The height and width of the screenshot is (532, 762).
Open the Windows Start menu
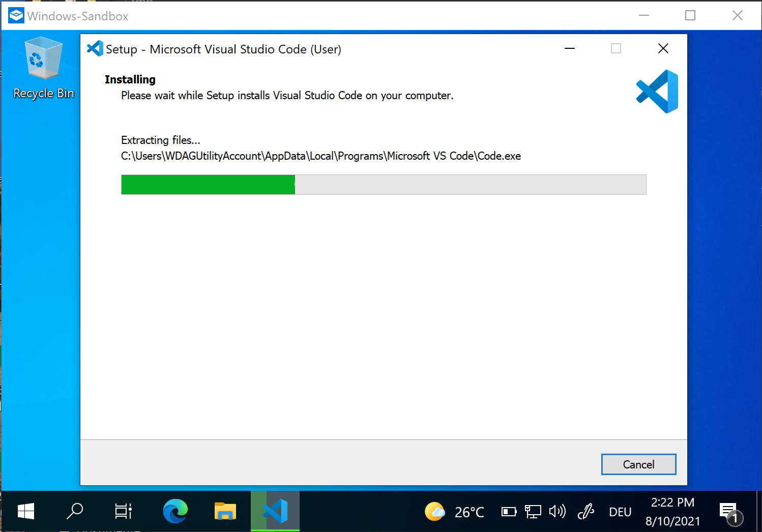click(25, 511)
